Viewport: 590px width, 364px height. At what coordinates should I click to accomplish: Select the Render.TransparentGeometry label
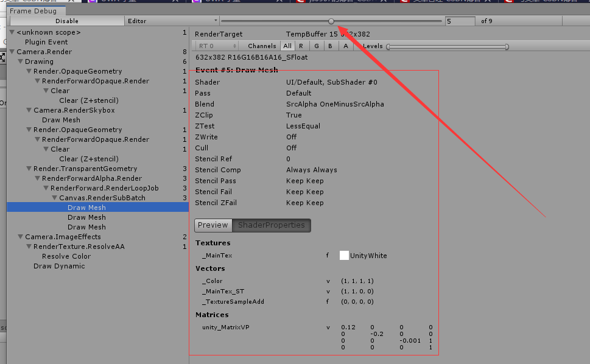pyautogui.click(x=85, y=169)
